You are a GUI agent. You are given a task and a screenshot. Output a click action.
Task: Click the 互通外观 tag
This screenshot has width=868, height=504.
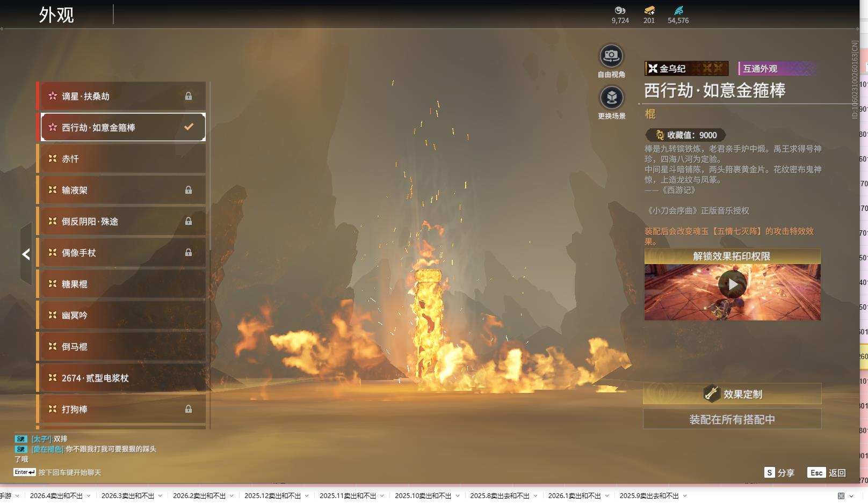[x=777, y=69]
